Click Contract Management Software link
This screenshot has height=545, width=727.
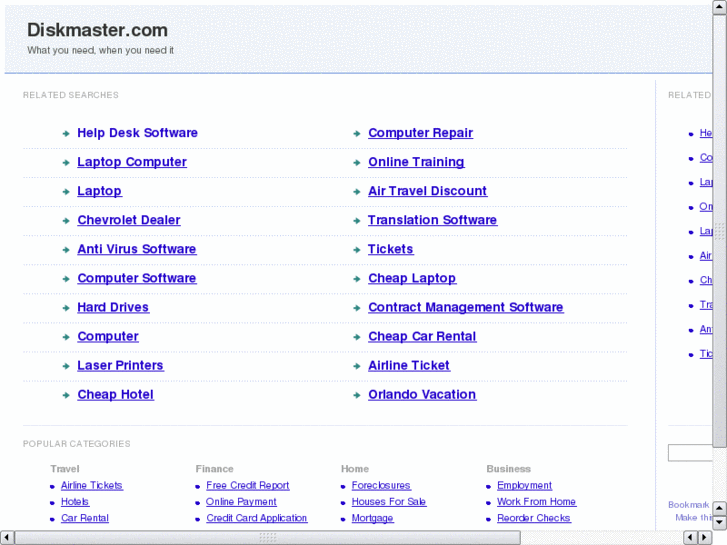466,307
